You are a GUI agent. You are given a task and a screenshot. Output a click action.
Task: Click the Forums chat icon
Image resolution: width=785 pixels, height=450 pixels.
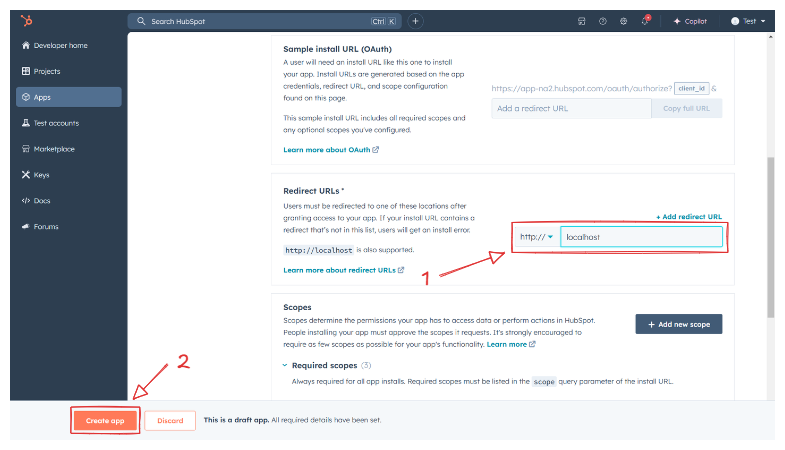click(26, 226)
